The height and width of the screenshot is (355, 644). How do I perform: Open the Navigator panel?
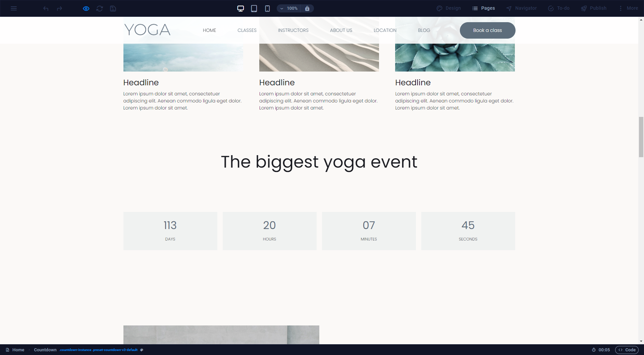[522, 8]
